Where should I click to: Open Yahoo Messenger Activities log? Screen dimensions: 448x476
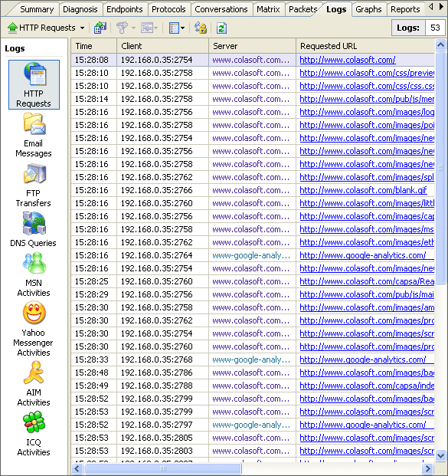click(x=34, y=329)
